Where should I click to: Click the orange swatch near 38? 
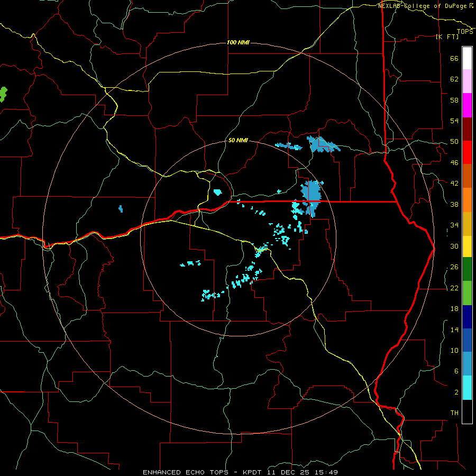(x=467, y=200)
